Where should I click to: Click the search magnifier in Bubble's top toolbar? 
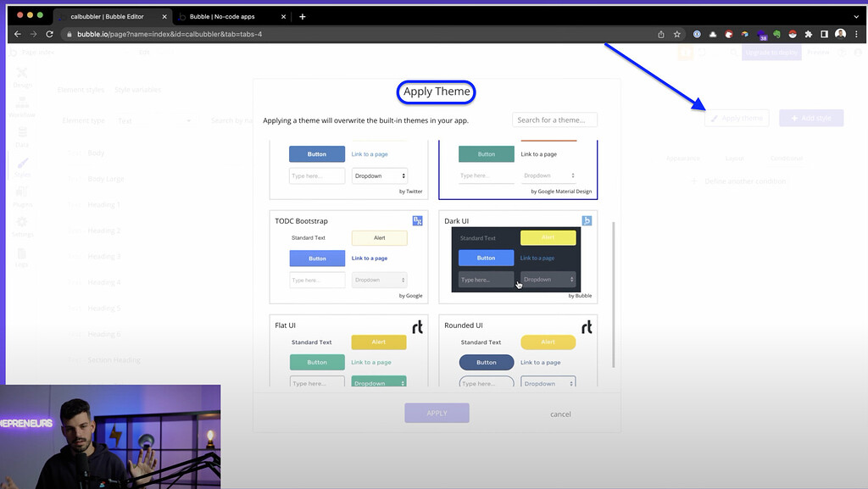point(733,53)
